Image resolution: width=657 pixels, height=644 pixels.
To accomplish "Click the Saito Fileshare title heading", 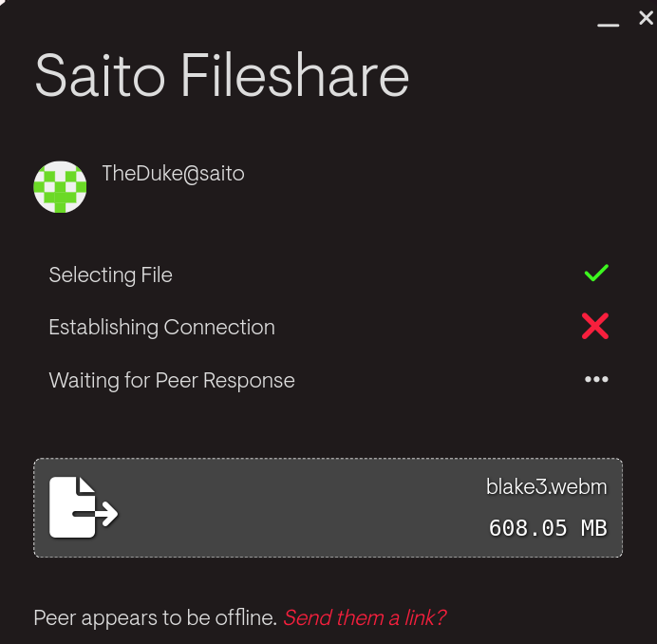I will [222, 76].
